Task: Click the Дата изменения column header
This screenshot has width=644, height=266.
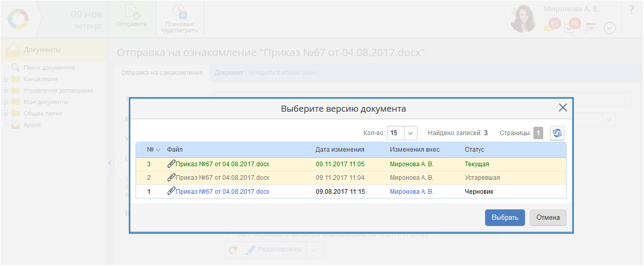Action: tap(340, 150)
